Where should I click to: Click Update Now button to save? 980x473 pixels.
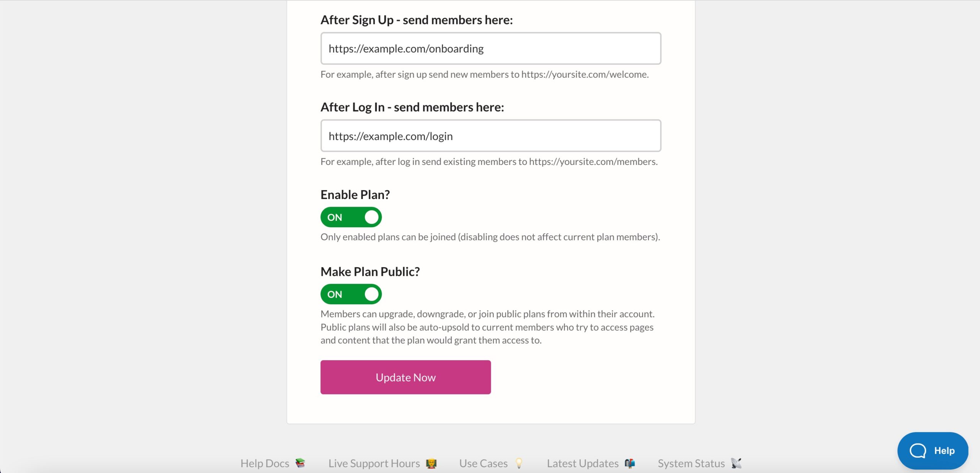(x=405, y=377)
